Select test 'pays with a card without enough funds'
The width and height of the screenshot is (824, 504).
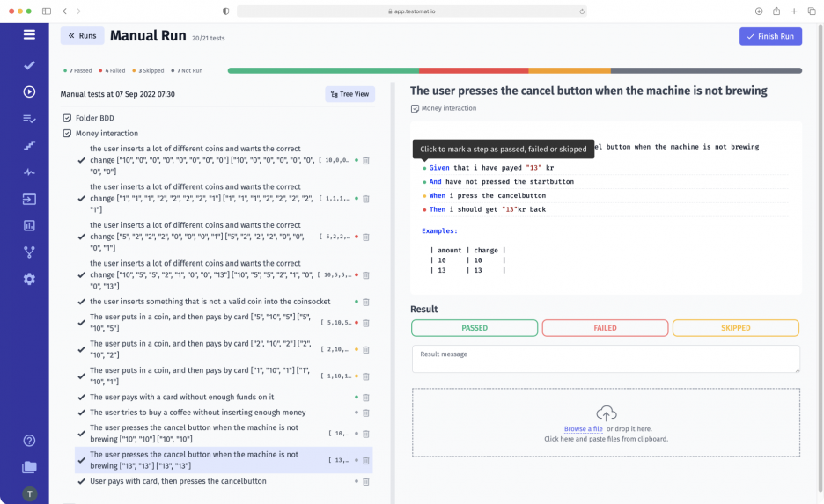[x=181, y=397]
